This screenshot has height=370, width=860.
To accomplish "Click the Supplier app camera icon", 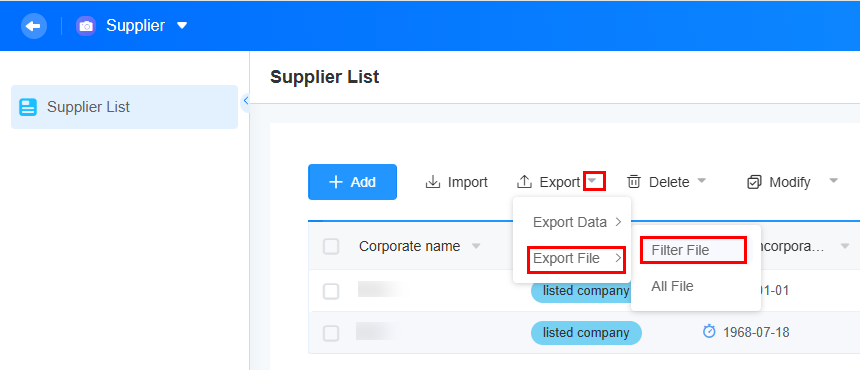I will pyautogui.click(x=86, y=26).
